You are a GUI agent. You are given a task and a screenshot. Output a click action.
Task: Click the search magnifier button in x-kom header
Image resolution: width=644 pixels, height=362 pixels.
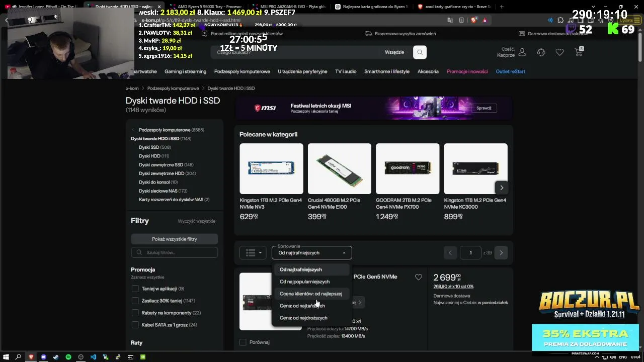point(420,52)
